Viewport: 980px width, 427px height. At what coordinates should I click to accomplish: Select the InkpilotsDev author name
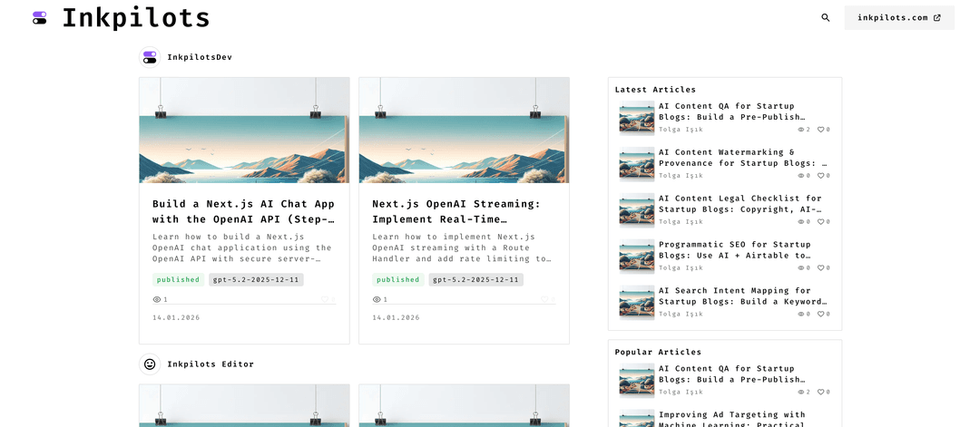pyautogui.click(x=200, y=57)
